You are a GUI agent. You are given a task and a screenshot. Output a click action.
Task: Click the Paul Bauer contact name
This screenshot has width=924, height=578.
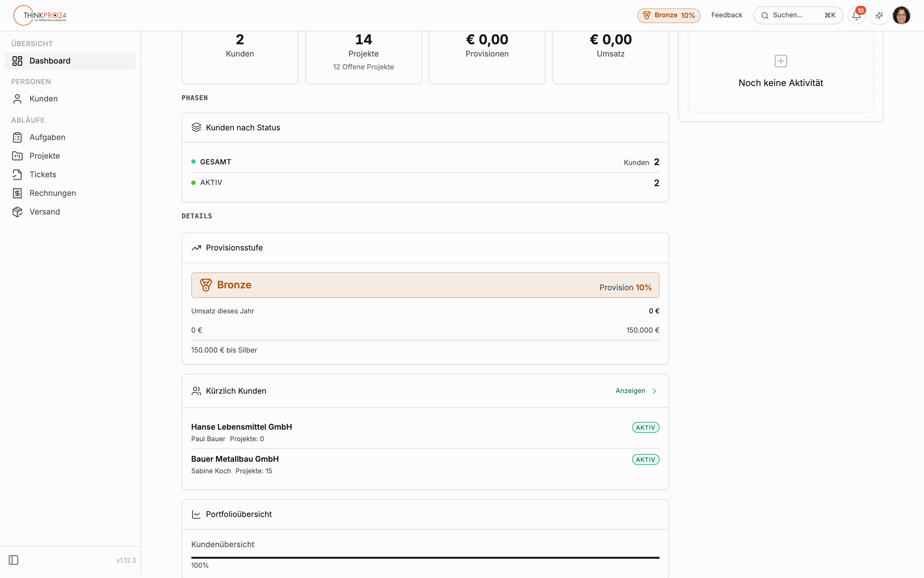[x=208, y=439]
